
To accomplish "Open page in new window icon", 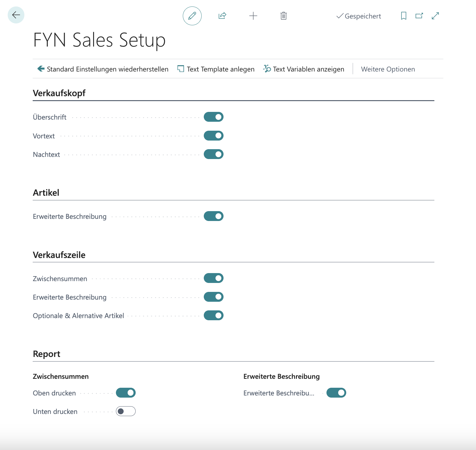I will point(419,16).
